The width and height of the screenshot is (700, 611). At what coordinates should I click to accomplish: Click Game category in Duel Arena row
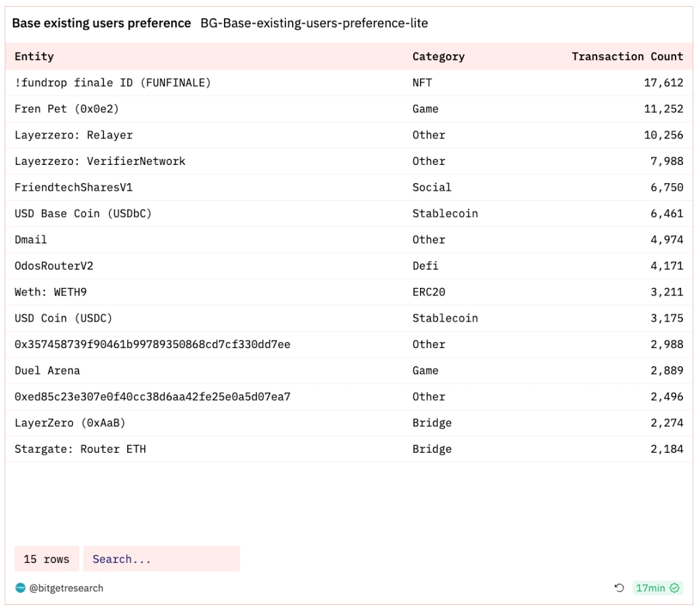tap(425, 370)
